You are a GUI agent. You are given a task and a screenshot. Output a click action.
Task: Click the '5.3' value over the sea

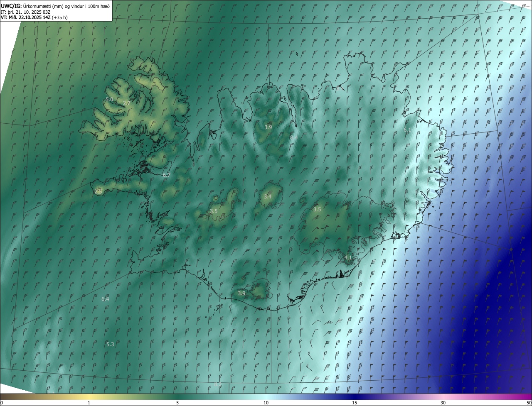110,345
